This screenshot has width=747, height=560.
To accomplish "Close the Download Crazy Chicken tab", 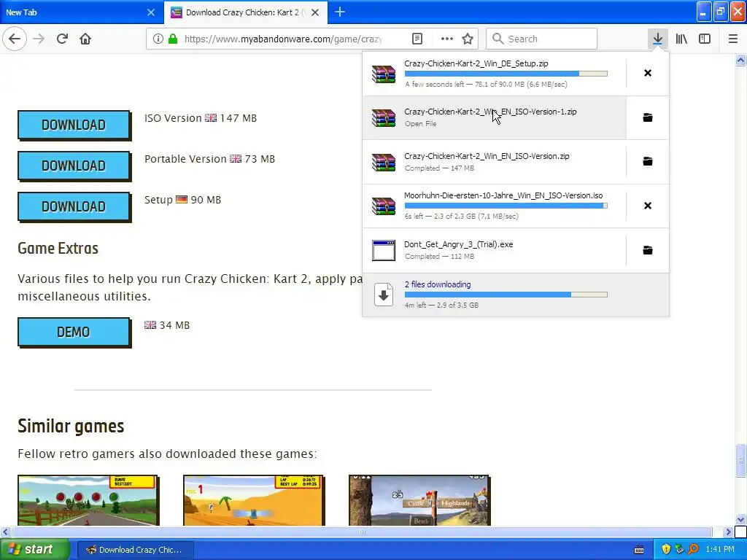I will coord(315,12).
